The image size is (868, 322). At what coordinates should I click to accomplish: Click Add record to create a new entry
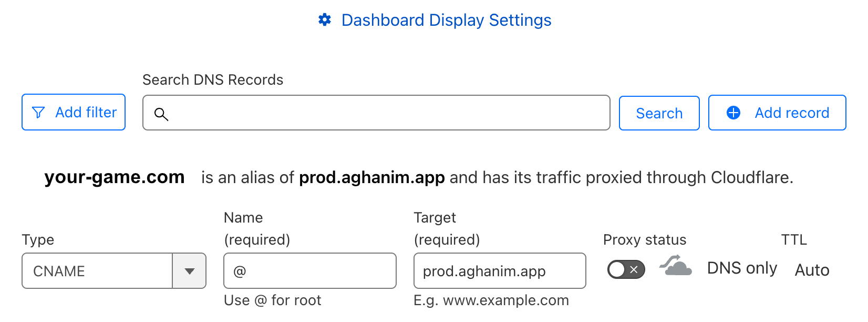[777, 112]
